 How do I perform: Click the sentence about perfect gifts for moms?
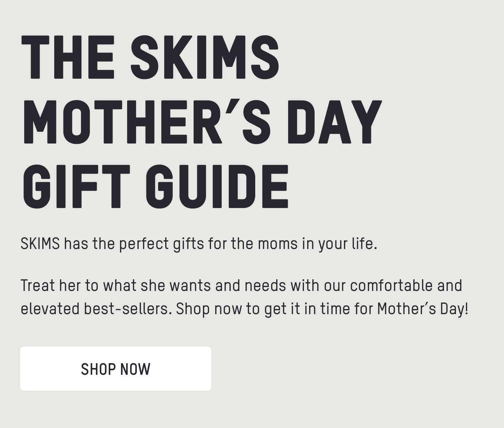[200, 244]
